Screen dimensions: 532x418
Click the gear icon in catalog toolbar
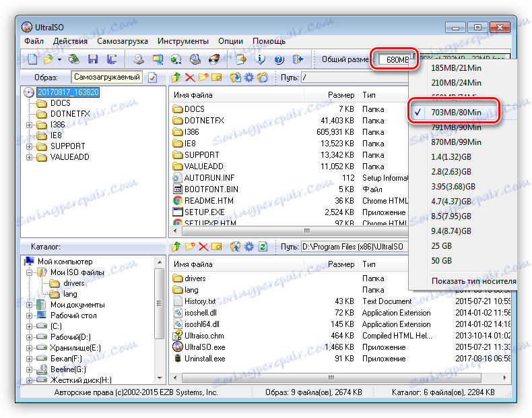(x=249, y=247)
